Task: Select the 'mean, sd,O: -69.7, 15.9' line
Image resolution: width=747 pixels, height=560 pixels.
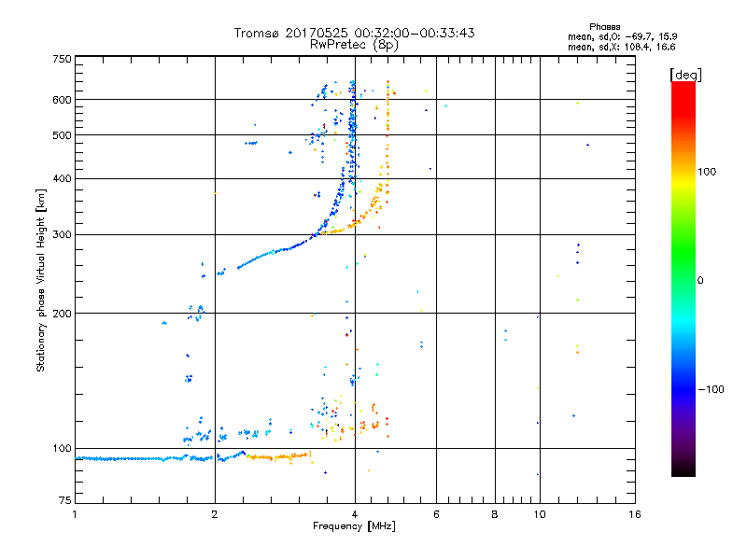Action: 622,36
